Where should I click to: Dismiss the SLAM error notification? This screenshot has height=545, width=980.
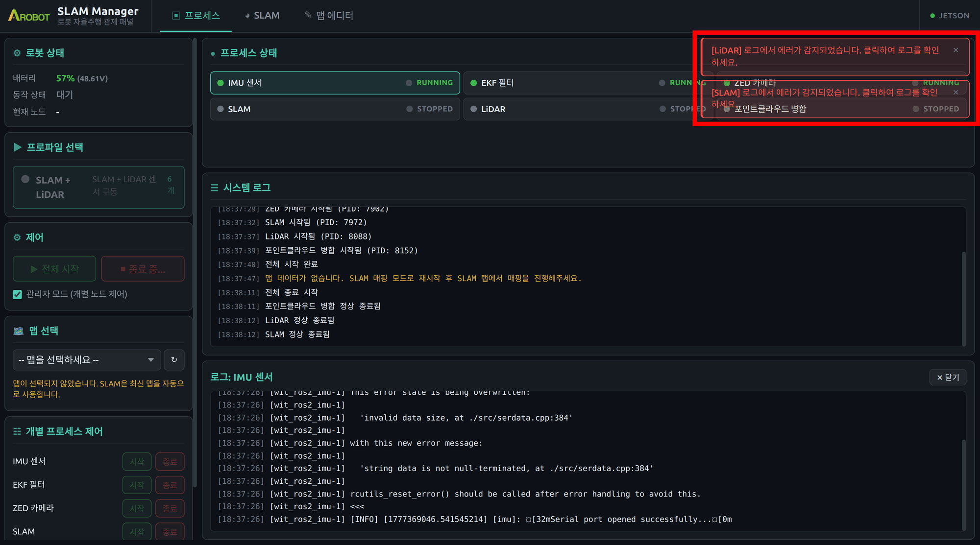click(955, 92)
